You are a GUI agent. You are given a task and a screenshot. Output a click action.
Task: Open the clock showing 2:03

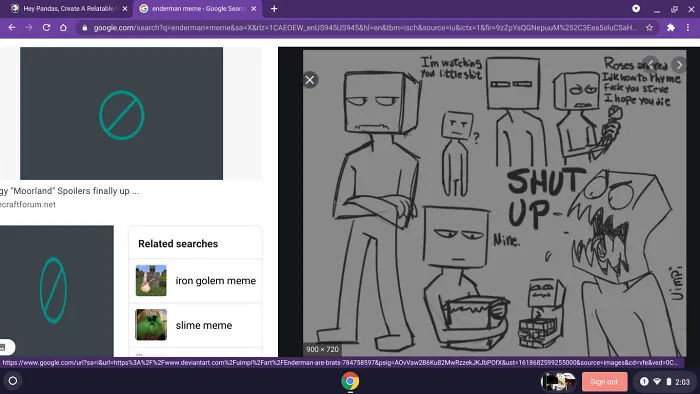(682, 382)
